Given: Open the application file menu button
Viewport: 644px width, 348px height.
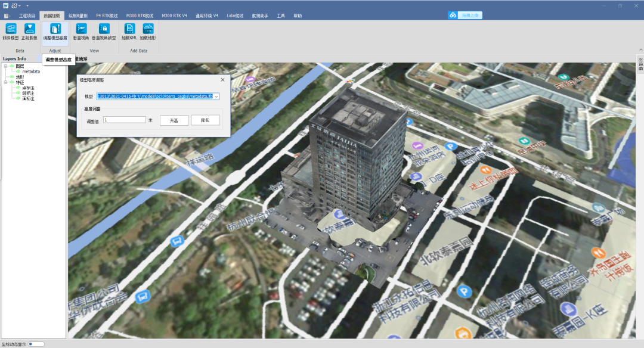Looking at the screenshot, I should click(x=7, y=16).
